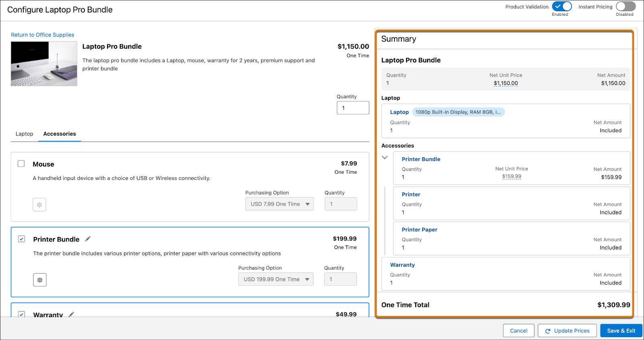Image resolution: width=644 pixels, height=340 pixels.
Task: Click the Printer Bundle configure gear icon
Action: coord(40,280)
